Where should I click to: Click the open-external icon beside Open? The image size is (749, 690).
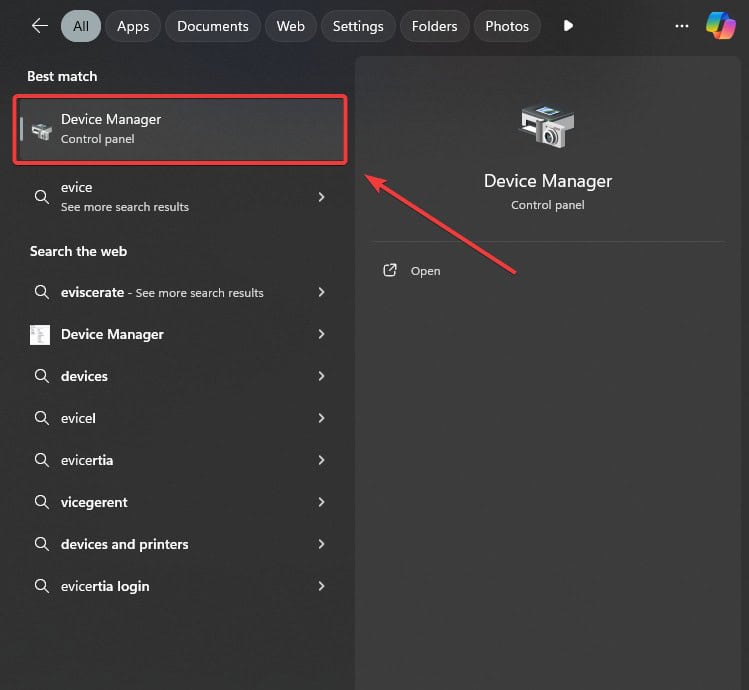[x=390, y=270]
